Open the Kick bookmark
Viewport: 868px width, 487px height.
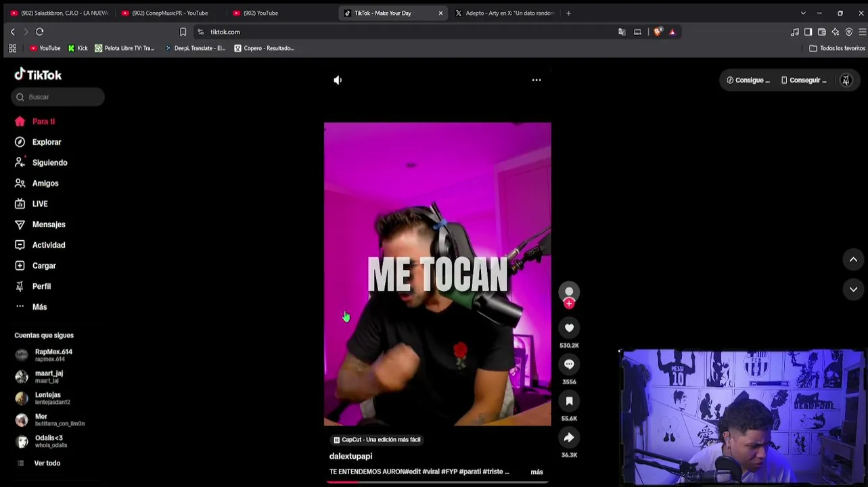pyautogui.click(x=78, y=48)
